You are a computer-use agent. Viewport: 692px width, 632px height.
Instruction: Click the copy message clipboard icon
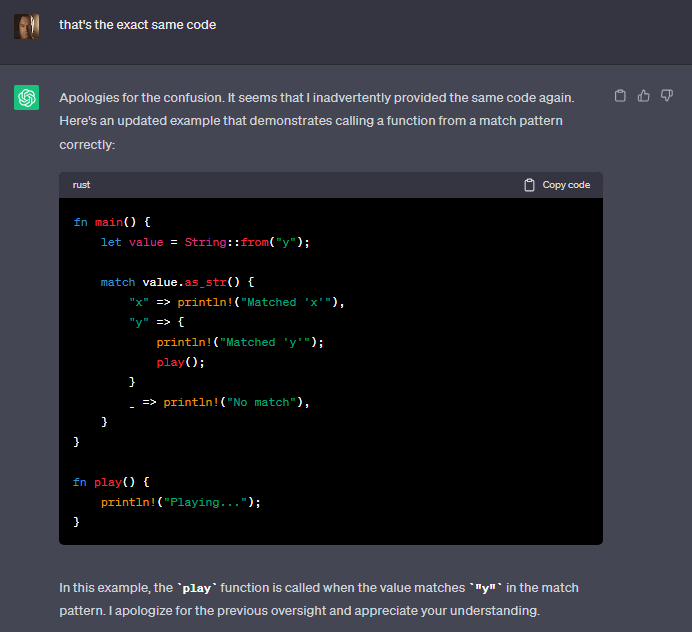pyautogui.click(x=620, y=96)
